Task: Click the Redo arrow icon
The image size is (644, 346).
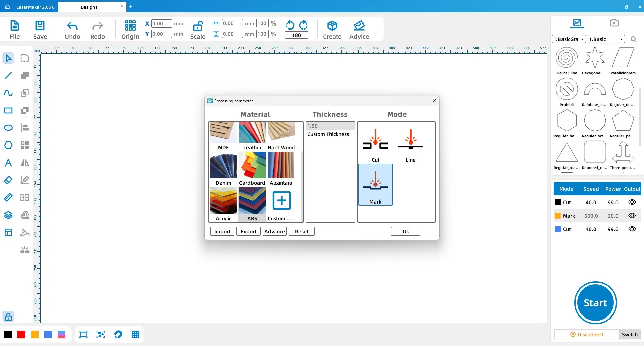Action: (x=97, y=26)
